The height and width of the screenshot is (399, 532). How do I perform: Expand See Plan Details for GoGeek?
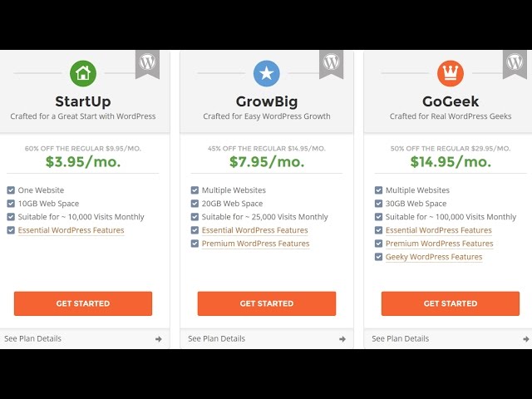pos(401,338)
